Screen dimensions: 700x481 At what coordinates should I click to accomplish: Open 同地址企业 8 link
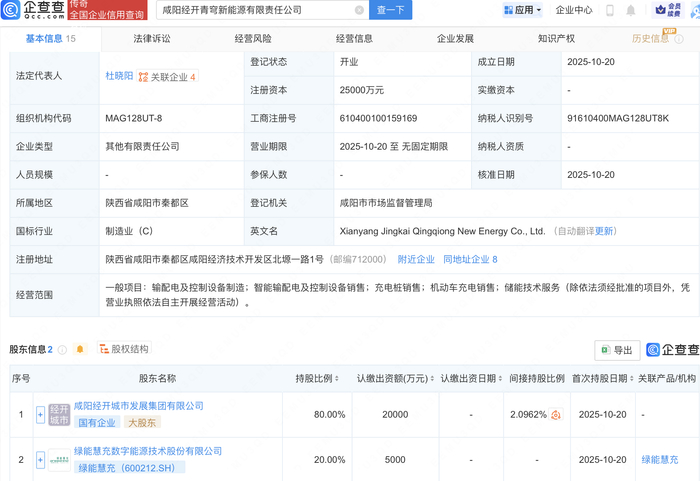[470, 259]
